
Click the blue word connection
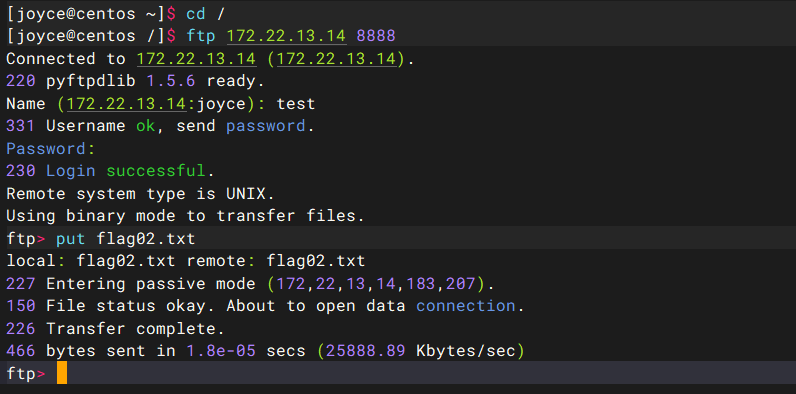point(466,306)
